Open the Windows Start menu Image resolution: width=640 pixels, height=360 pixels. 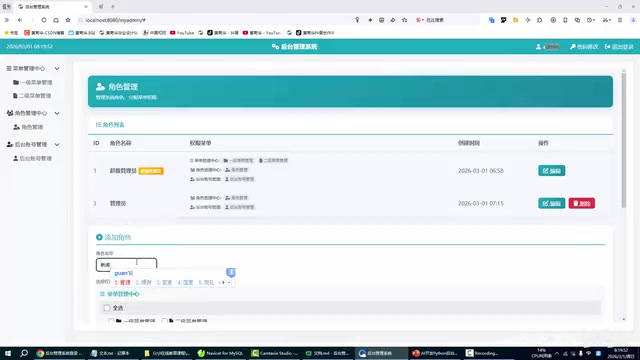[8, 353]
